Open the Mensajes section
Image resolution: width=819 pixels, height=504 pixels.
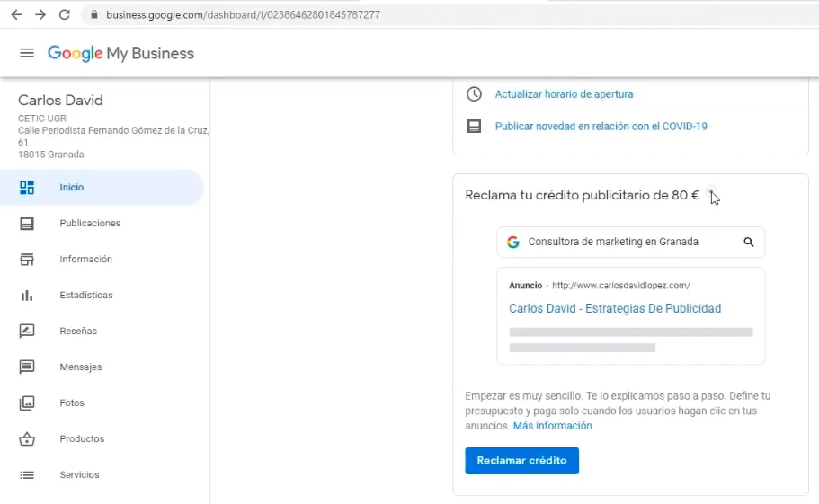[80, 367]
